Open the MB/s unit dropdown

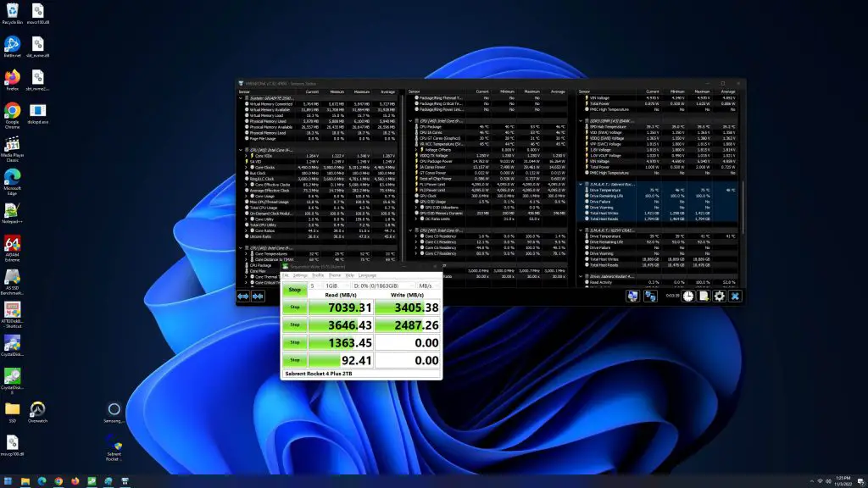(428, 286)
